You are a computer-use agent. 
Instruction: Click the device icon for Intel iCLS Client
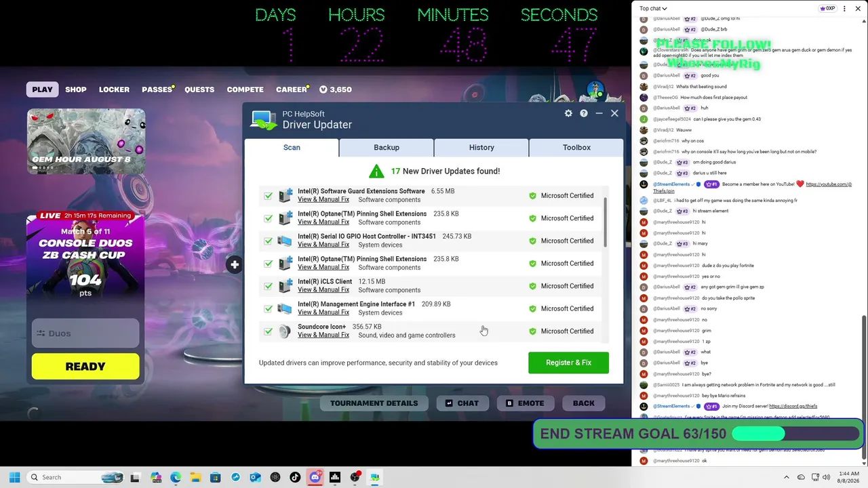[285, 286]
